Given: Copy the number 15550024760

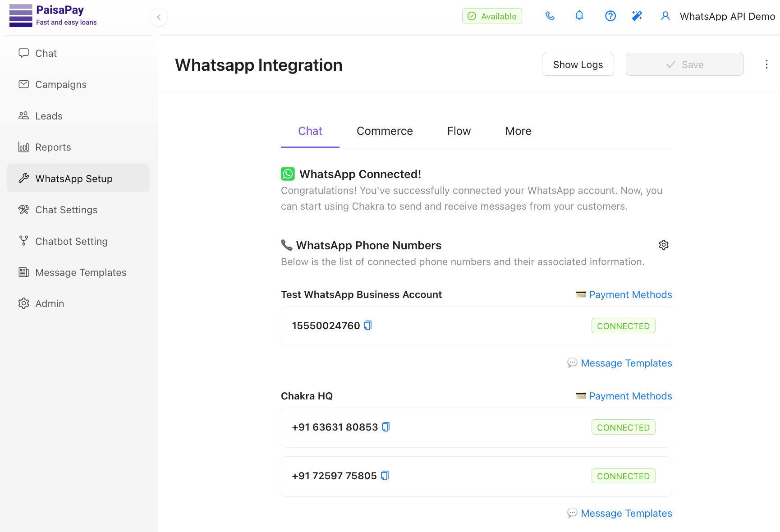Looking at the screenshot, I should point(368,326).
